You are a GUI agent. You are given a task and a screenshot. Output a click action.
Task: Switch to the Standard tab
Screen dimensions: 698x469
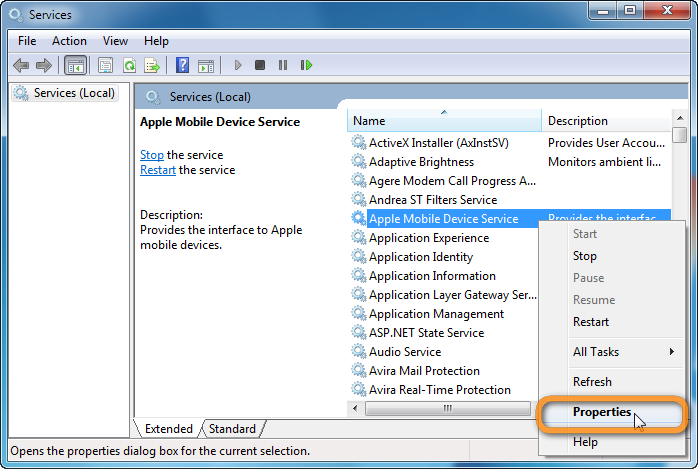point(232,429)
